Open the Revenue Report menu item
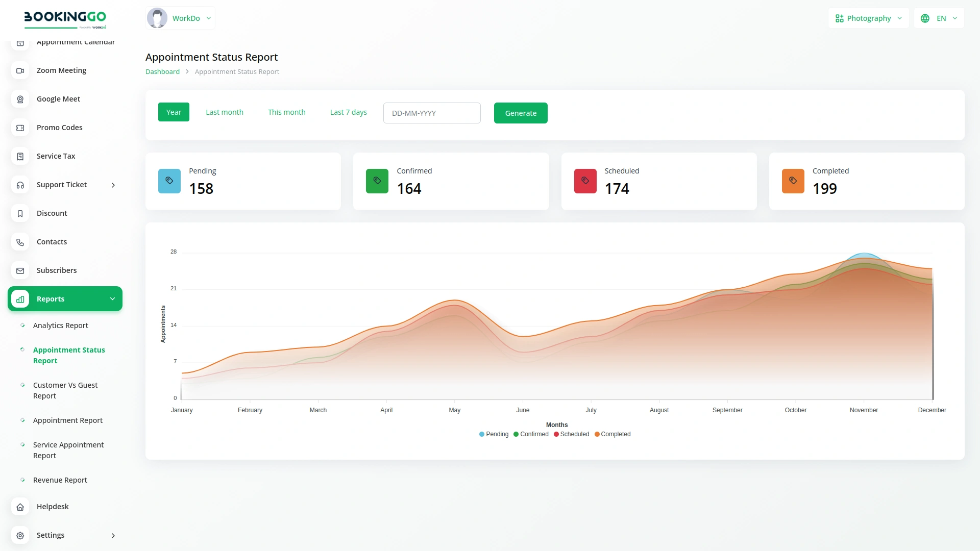 [60, 480]
